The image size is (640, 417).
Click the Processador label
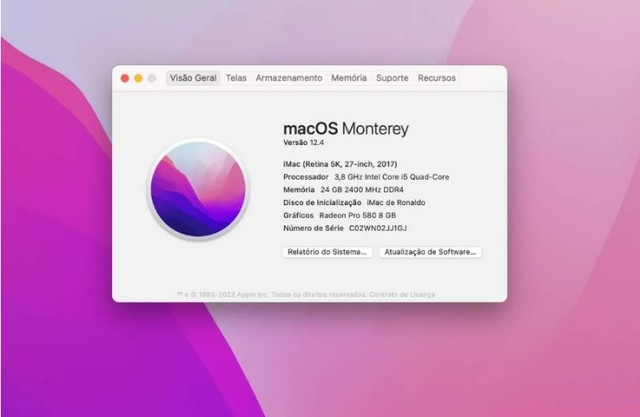[x=306, y=177]
